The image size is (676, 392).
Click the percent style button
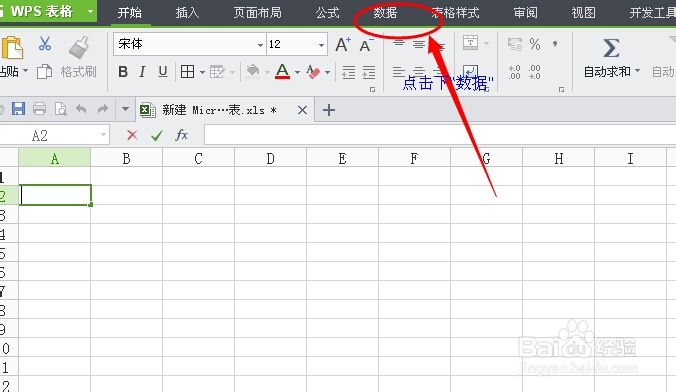pyautogui.click(x=535, y=44)
